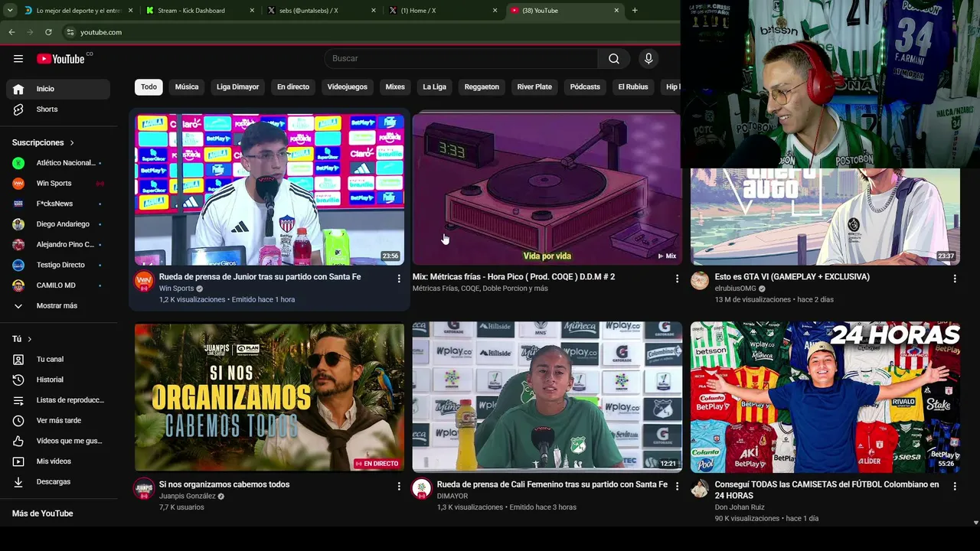
Task: Filter by the El Rubius chip
Action: coord(633,87)
